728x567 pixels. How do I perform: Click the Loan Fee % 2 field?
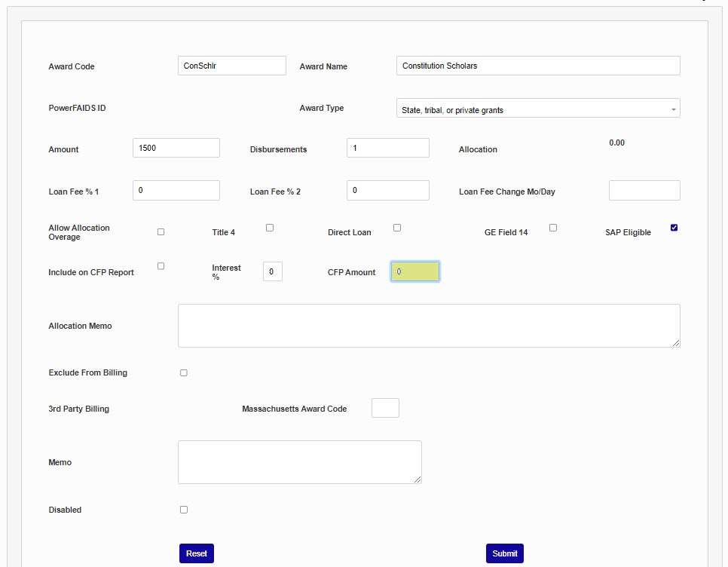(387, 190)
